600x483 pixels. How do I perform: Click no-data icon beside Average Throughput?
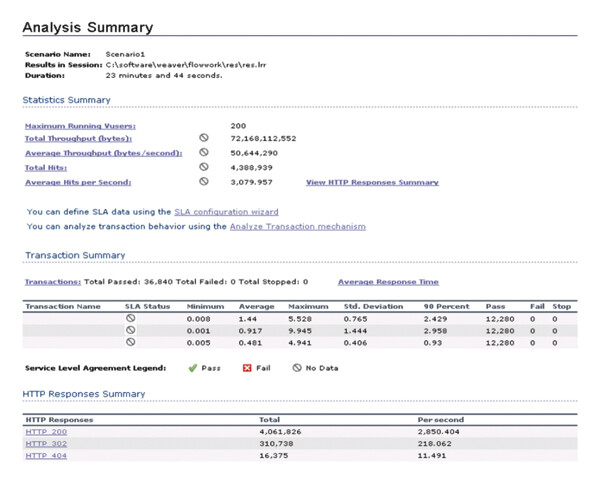click(x=204, y=152)
